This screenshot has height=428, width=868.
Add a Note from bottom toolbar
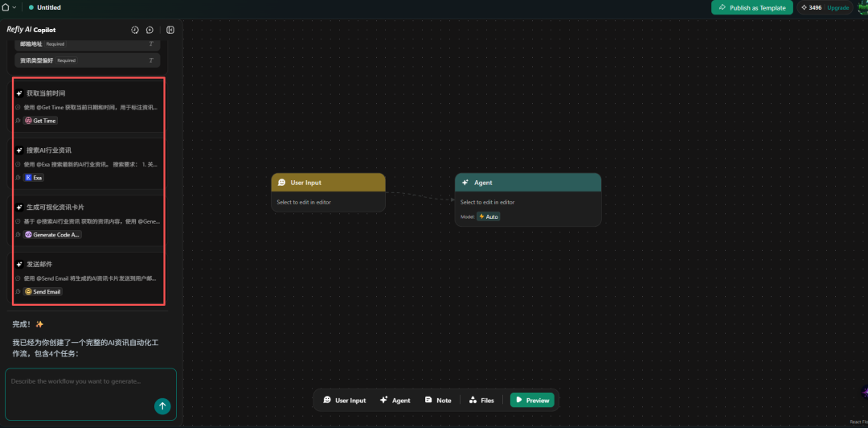point(438,401)
